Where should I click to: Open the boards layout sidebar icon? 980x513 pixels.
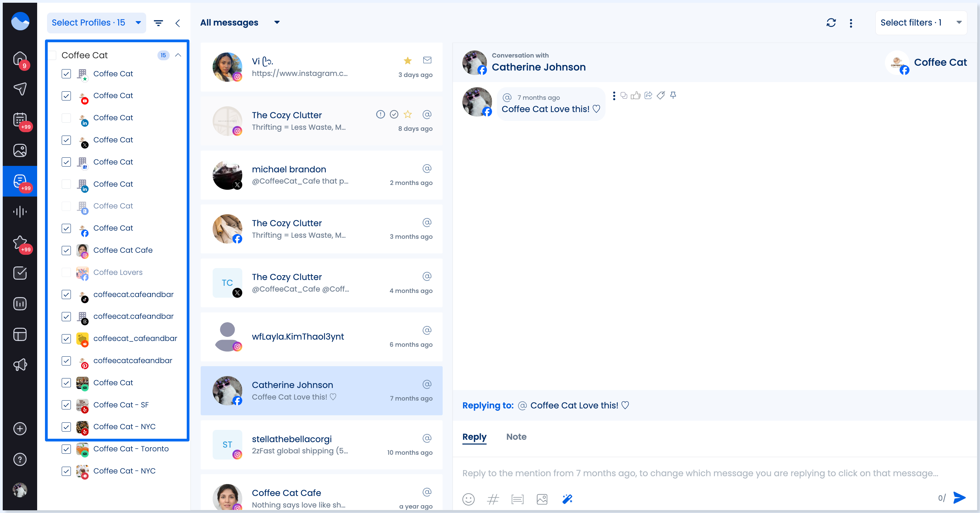pyautogui.click(x=20, y=335)
